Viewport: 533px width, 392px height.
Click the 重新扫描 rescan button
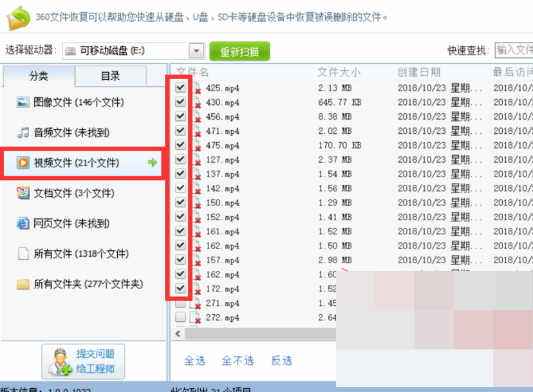tap(239, 51)
